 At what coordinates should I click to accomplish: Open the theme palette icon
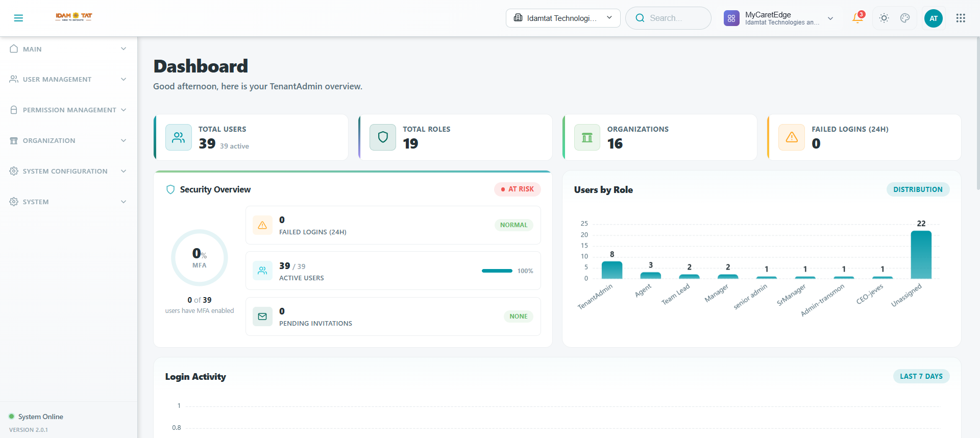905,18
